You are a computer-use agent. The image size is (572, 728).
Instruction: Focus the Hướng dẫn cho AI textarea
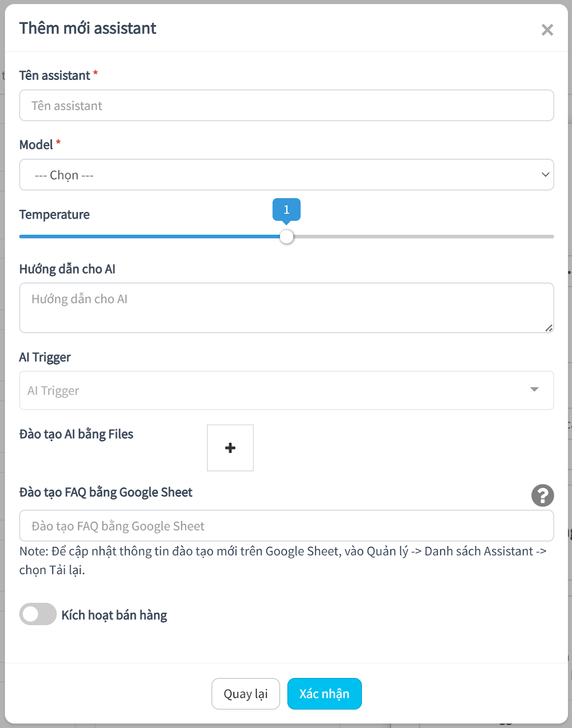coord(286,308)
